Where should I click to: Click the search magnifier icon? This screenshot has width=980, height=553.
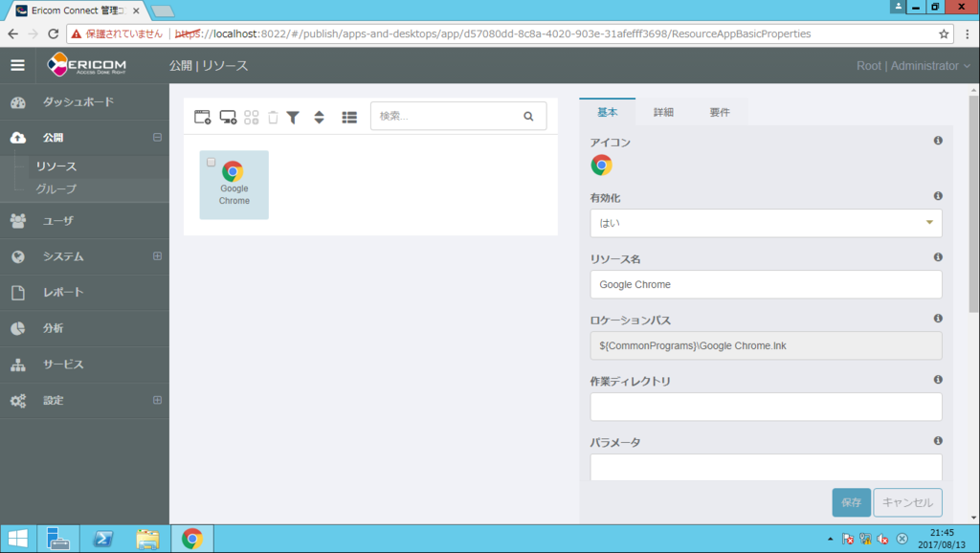[528, 116]
